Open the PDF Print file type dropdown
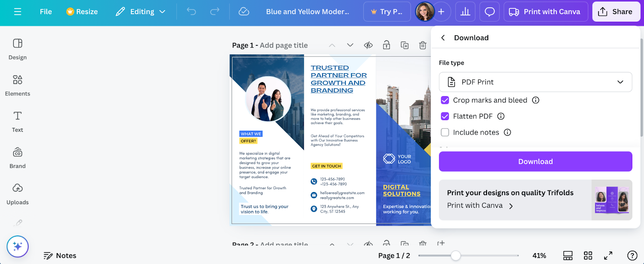Viewport: 644px width, 264px height. (x=535, y=82)
